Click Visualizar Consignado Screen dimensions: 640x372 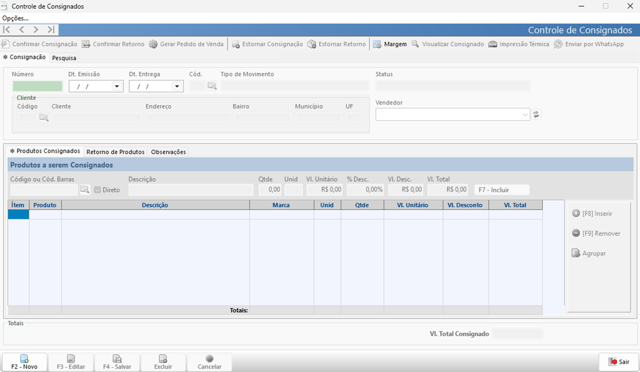point(448,44)
